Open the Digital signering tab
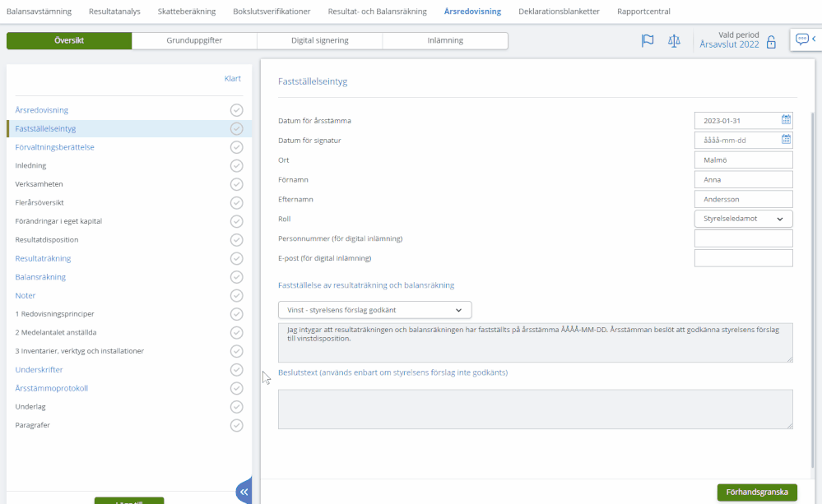 point(319,40)
